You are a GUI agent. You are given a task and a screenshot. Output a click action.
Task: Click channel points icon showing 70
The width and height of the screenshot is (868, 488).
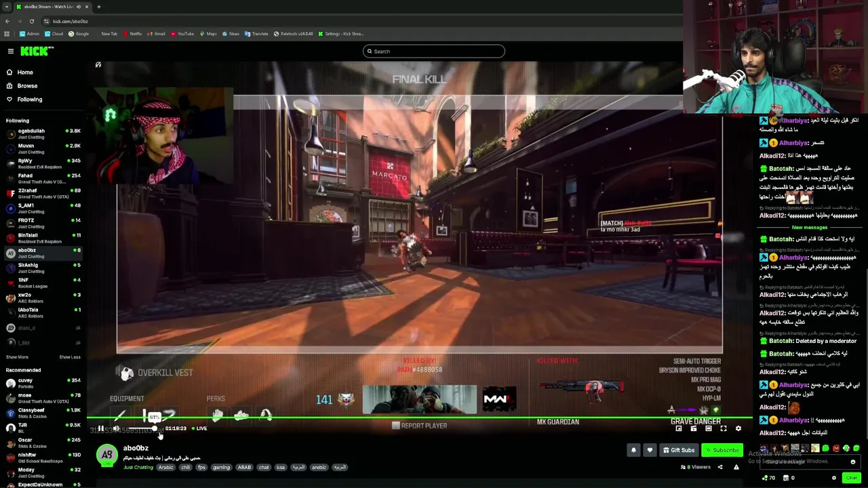[768, 478]
